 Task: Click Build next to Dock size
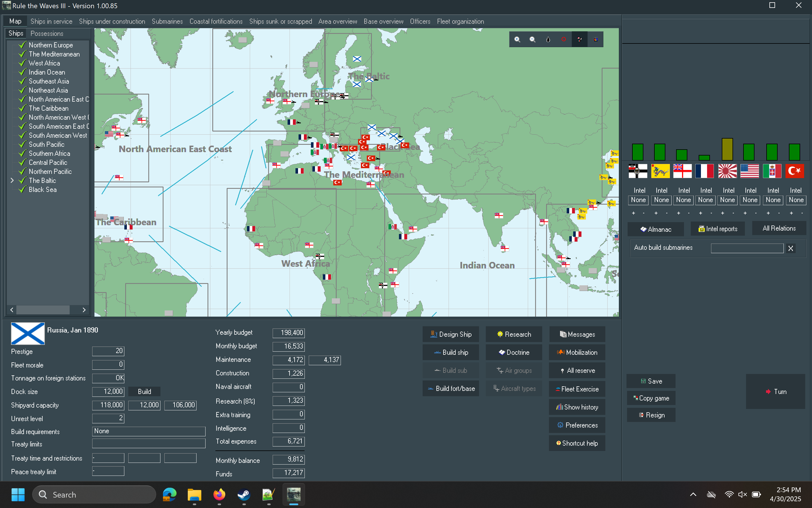[x=144, y=391]
